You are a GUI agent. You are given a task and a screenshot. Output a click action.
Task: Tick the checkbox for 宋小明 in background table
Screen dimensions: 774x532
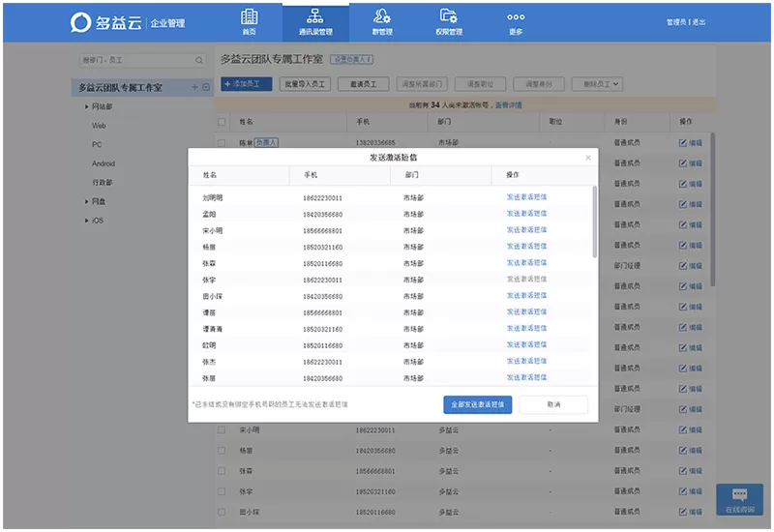pyautogui.click(x=222, y=429)
